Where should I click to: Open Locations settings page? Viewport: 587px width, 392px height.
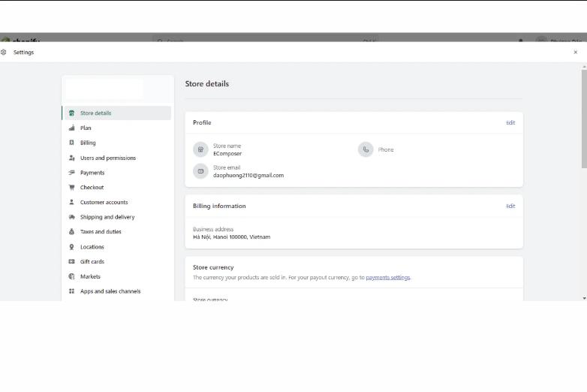[x=92, y=247]
